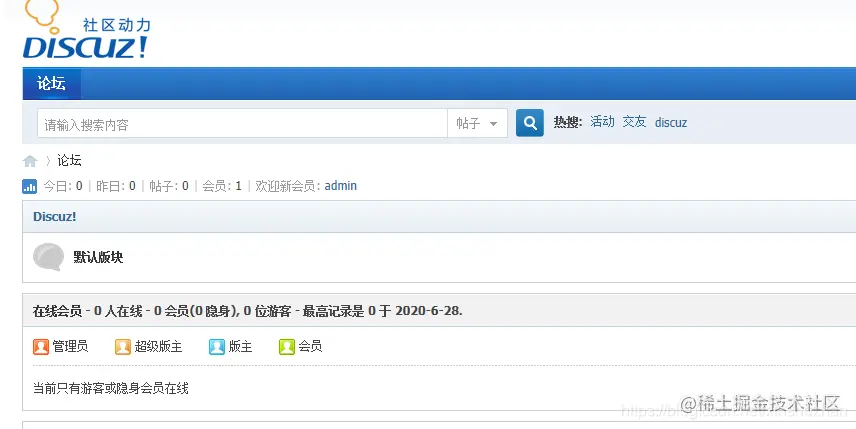Open the discuz hot search link

[671, 122]
